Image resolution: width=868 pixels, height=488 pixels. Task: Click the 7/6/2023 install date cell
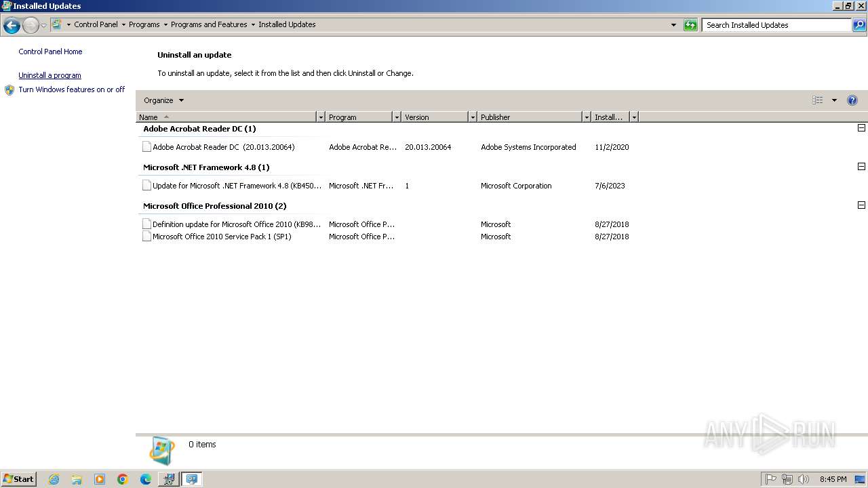tap(610, 186)
